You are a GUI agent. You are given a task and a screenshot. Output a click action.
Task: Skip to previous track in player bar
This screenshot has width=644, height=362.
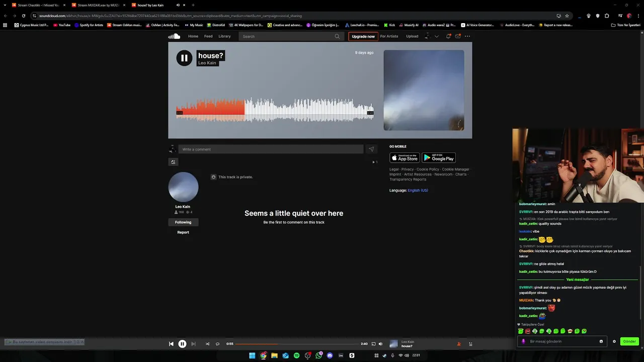[171, 344]
